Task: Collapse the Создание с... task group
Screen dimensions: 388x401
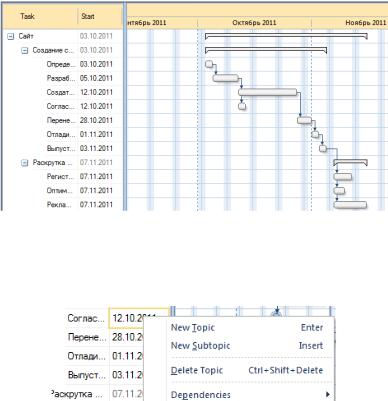Action: (x=25, y=51)
